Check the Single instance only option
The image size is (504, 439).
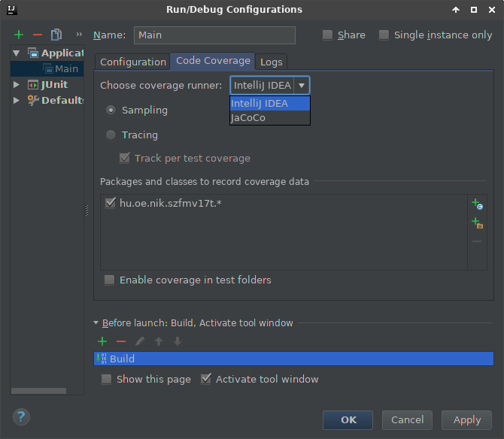(384, 35)
